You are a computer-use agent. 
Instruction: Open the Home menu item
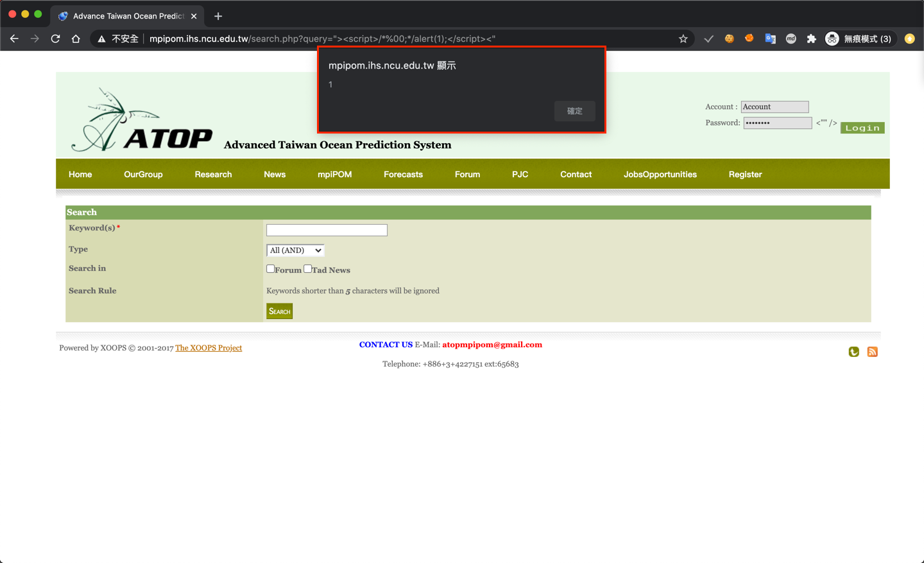pos(80,174)
